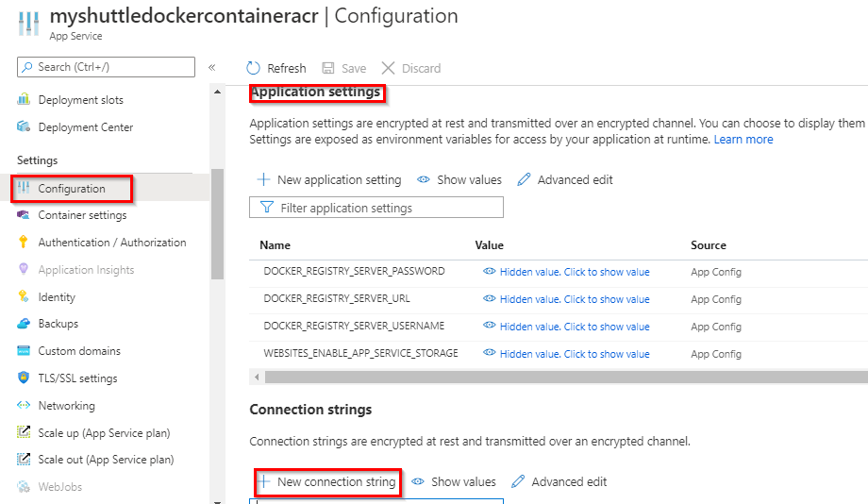Screen dimensions: 868x504
Task: Click the Identity key icon
Action: (24, 296)
